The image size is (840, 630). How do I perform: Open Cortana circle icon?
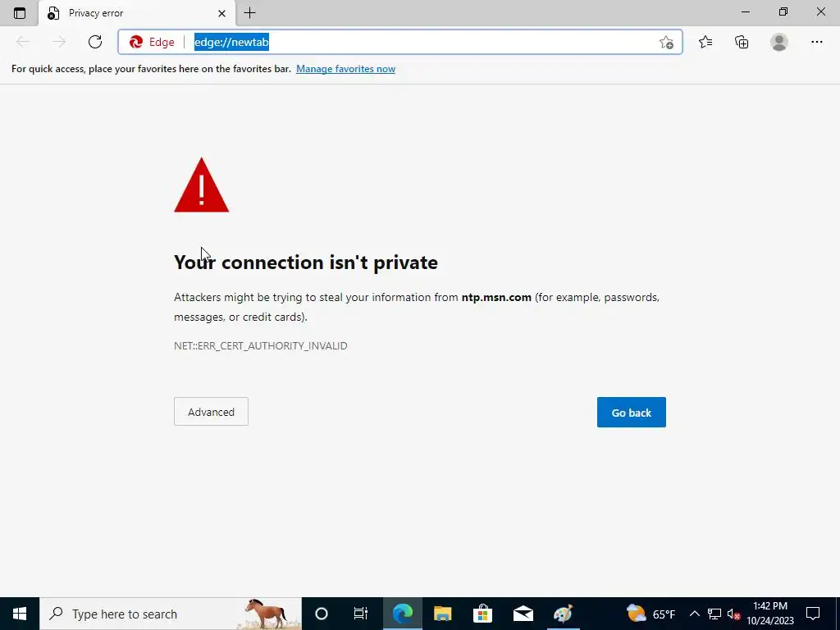point(322,614)
